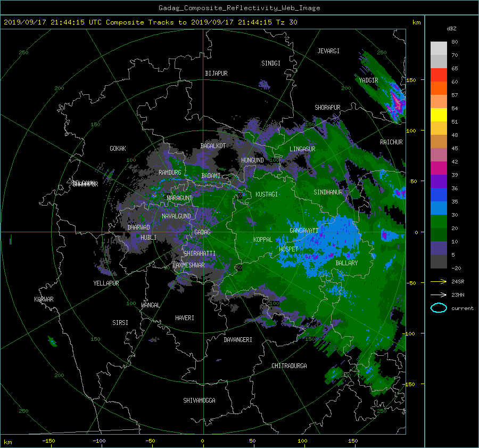Click the SINDGI city label
Screen dimensions: 479x448
click(271, 63)
